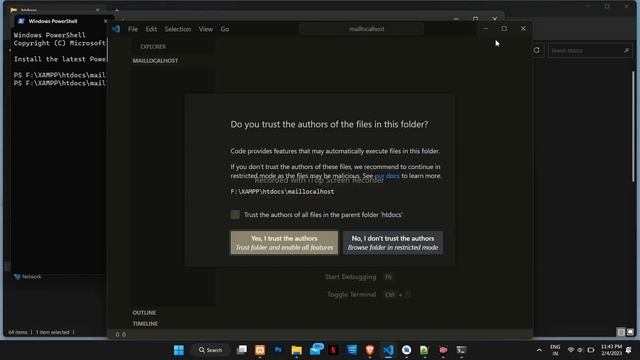Open the 'our docs' link in the trust dialog

[387, 176]
